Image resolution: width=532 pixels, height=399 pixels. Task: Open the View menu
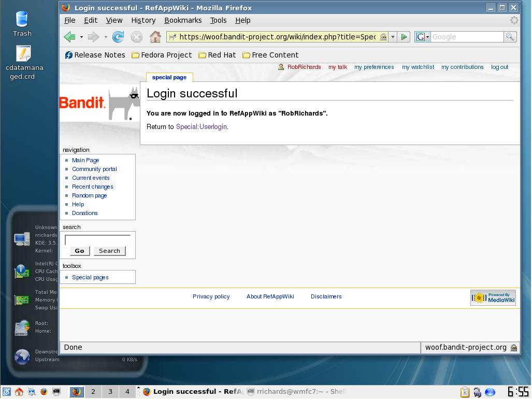tap(114, 20)
